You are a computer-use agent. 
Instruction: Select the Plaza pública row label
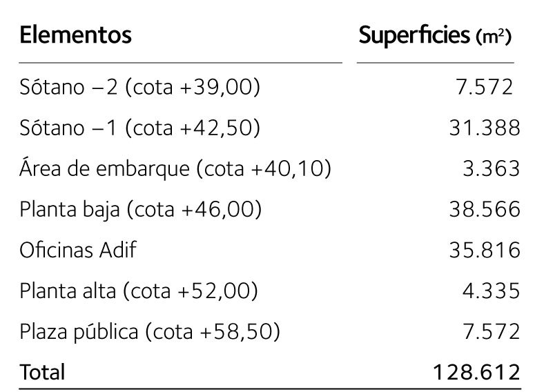[150, 331]
